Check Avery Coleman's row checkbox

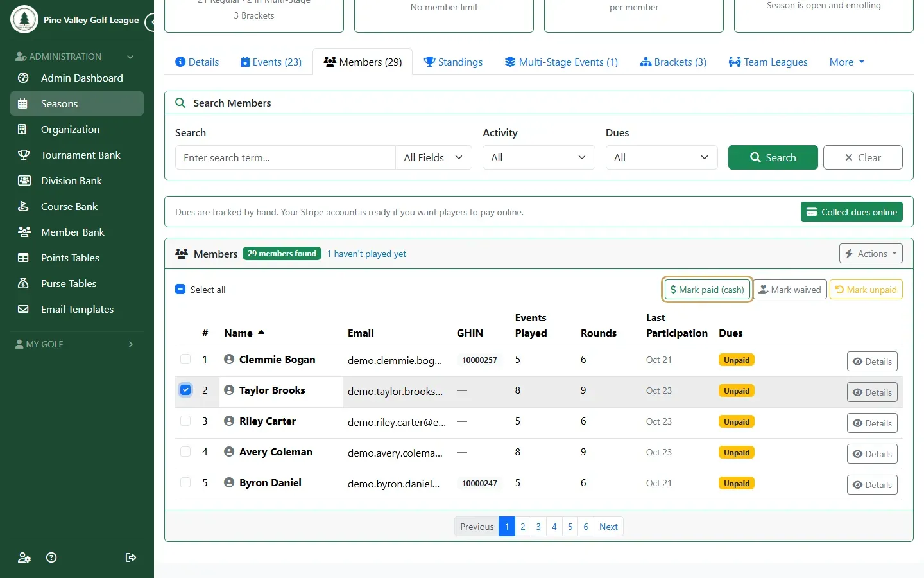pyautogui.click(x=185, y=451)
